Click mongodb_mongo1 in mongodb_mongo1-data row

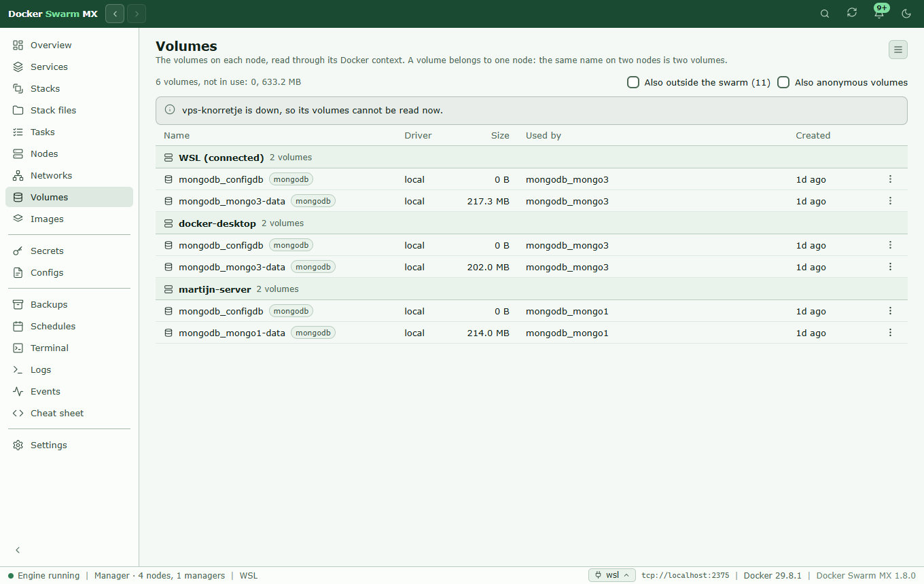(x=567, y=333)
